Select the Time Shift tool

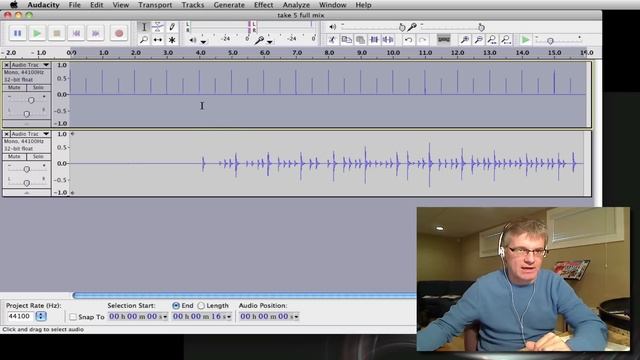click(x=158, y=40)
